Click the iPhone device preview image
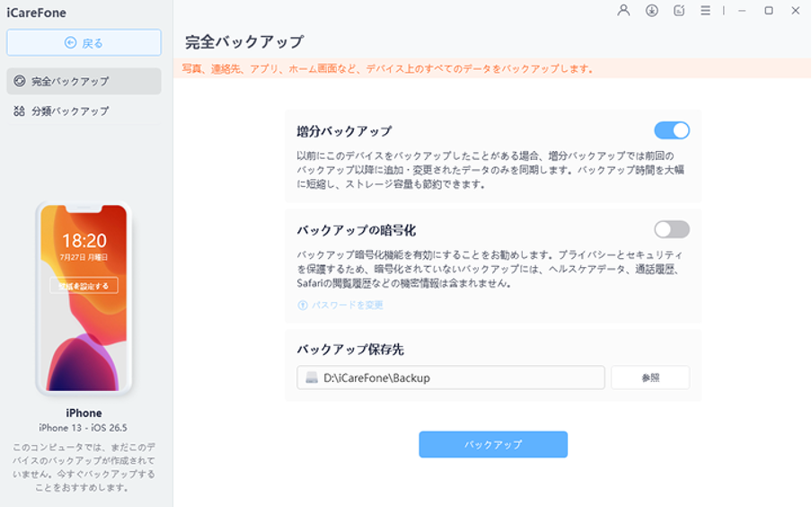 pyautogui.click(x=84, y=298)
